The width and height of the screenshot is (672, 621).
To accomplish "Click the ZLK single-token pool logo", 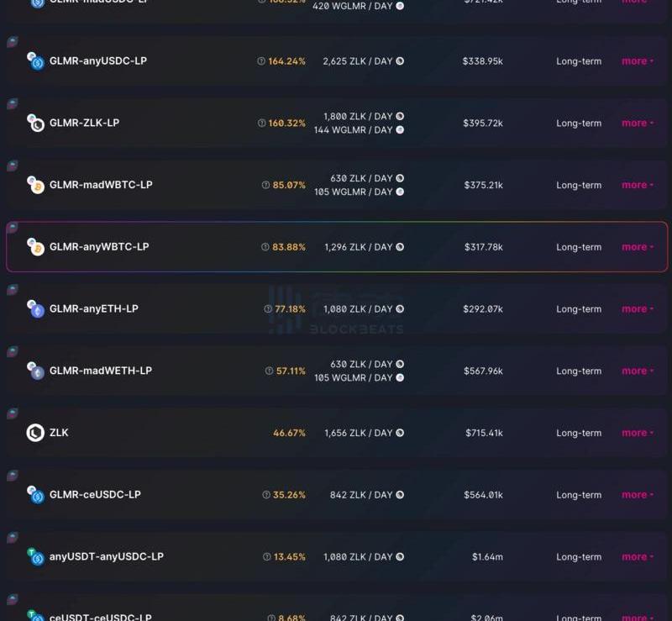I will click(35, 433).
